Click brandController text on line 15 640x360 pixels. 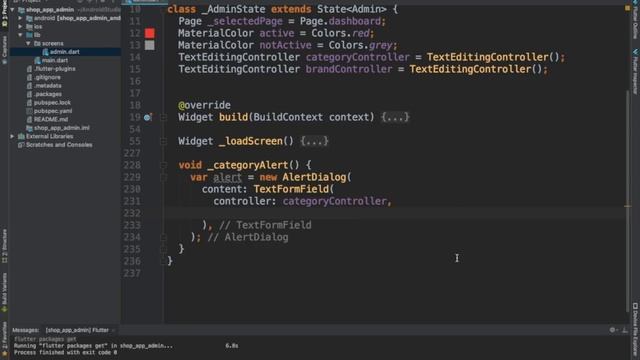[349, 69]
